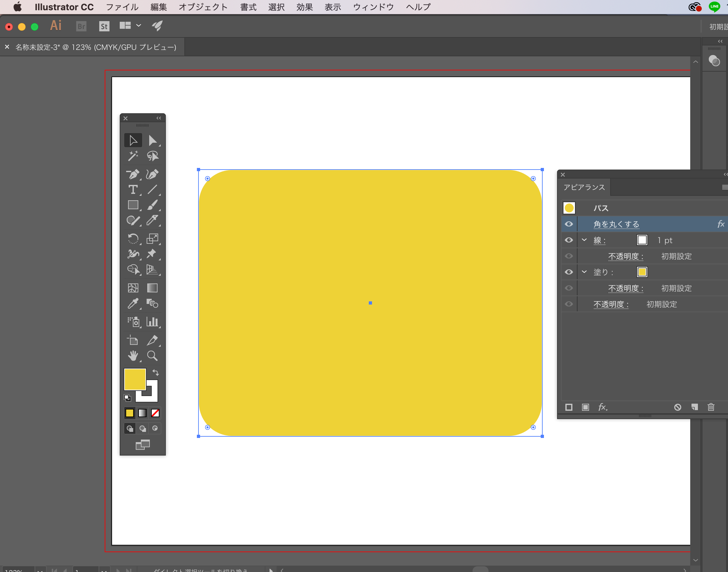Select the Type tool

tap(133, 190)
